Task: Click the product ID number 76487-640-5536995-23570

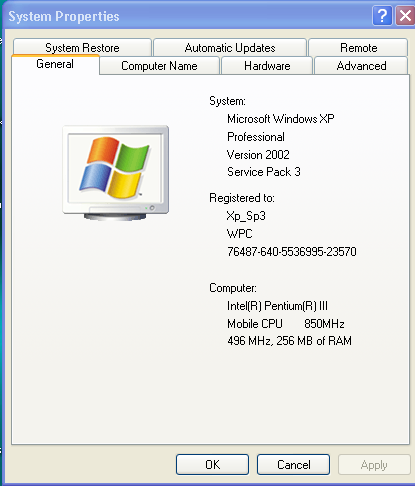Action: [292, 251]
